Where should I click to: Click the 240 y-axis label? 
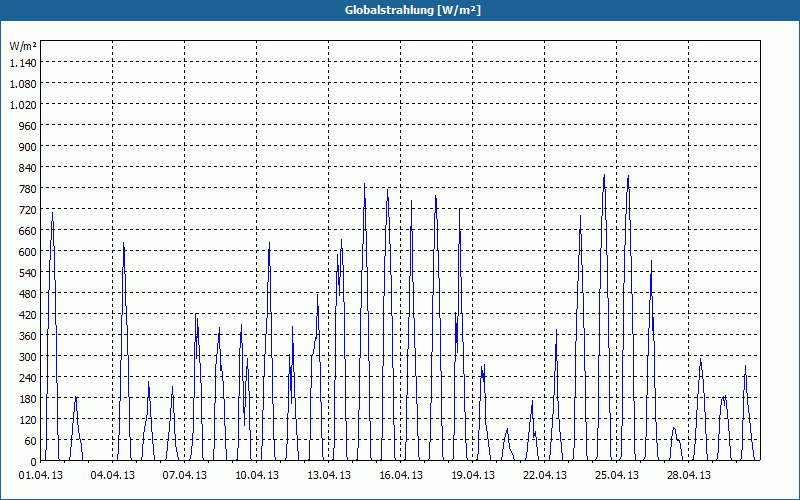point(29,378)
